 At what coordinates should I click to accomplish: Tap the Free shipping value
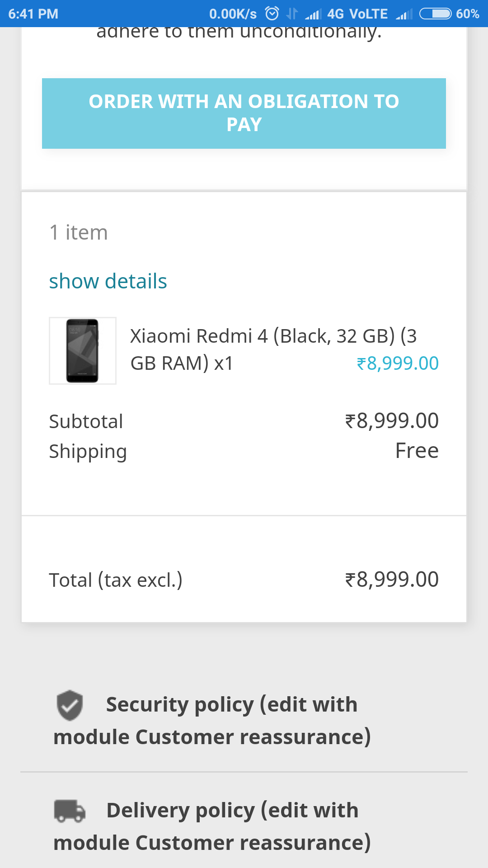(x=417, y=451)
